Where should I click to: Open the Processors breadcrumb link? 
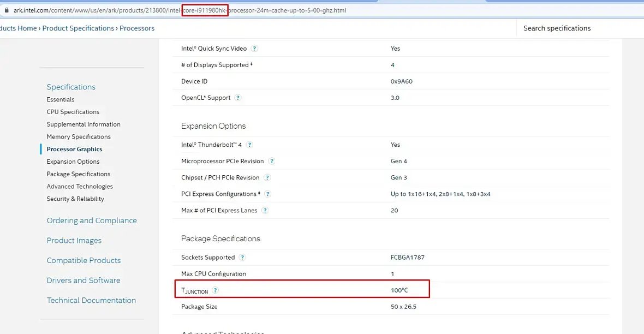click(x=137, y=28)
